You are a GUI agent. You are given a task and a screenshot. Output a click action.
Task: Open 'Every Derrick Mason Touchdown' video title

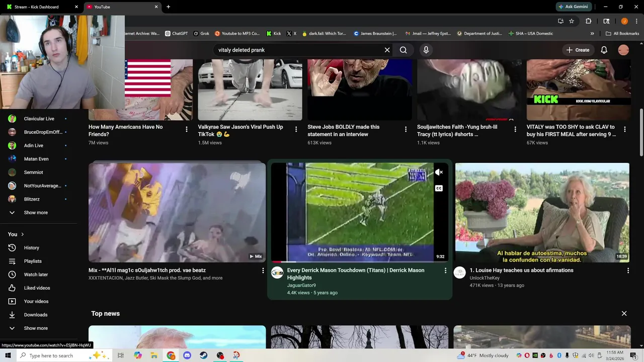point(356,274)
